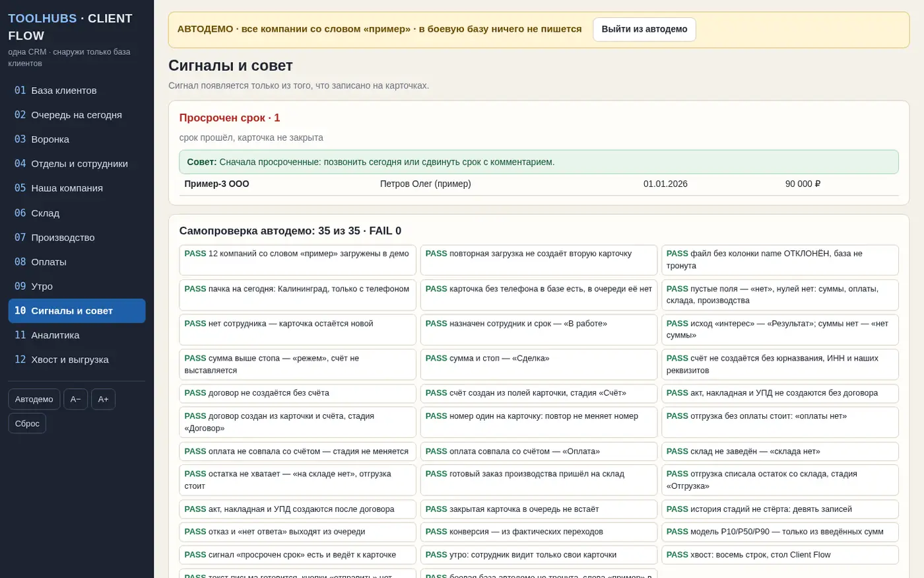This screenshot has width=924, height=578.
Task: Click check «договор не создаётся без счёта»
Action: [x=298, y=393]
